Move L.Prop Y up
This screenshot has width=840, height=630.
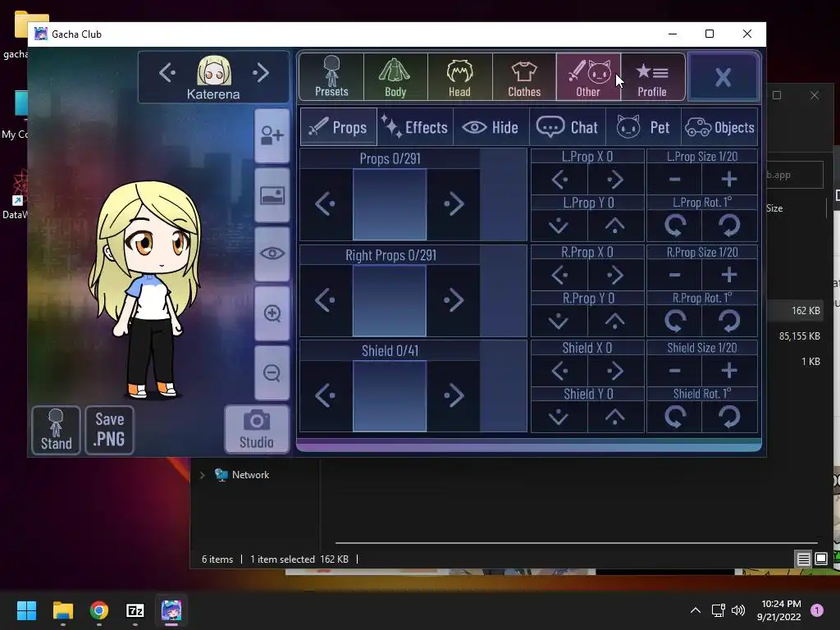point(615,225)
